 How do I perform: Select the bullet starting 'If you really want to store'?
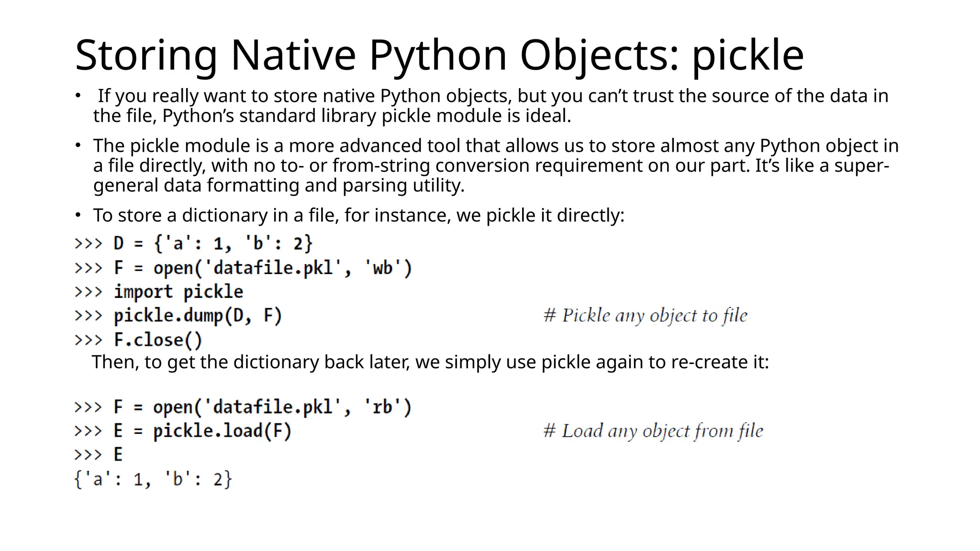[490, 106]
